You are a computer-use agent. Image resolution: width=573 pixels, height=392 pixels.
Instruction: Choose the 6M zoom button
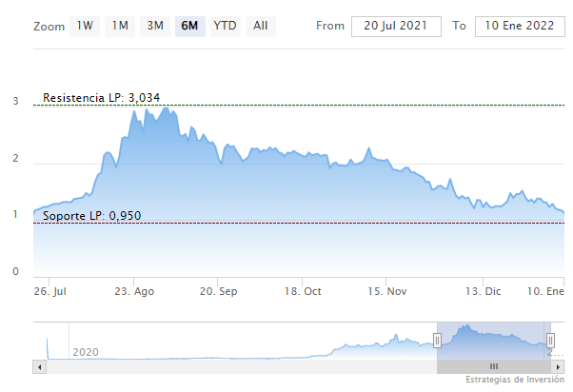point(189,26)
